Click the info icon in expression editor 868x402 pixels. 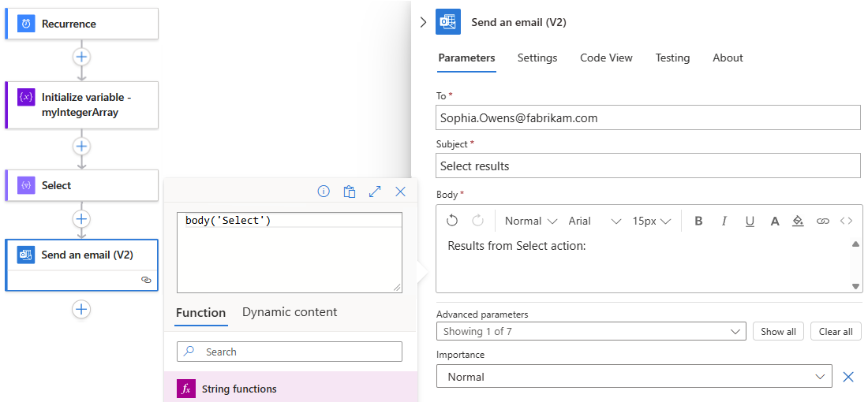[x=324, y=192]
